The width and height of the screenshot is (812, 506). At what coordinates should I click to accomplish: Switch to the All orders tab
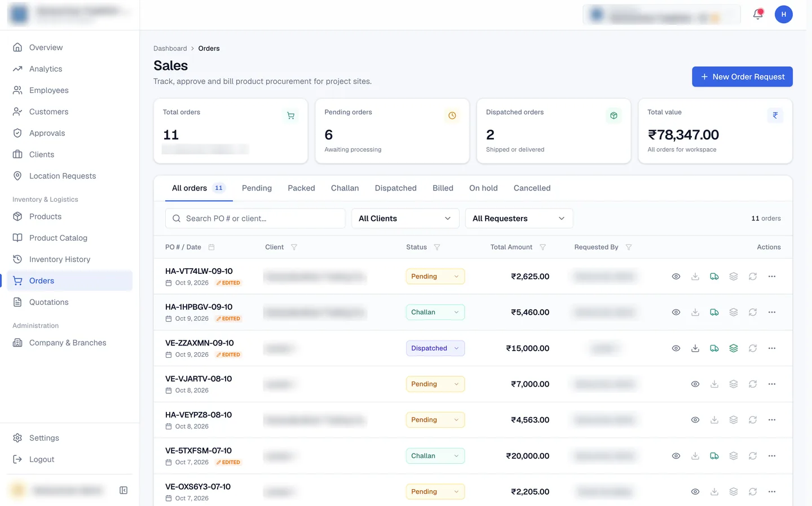(198, 188)
